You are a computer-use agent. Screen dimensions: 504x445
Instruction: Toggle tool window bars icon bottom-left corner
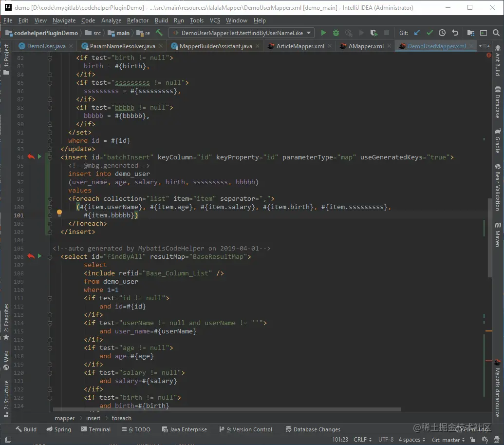pos(8,439)
